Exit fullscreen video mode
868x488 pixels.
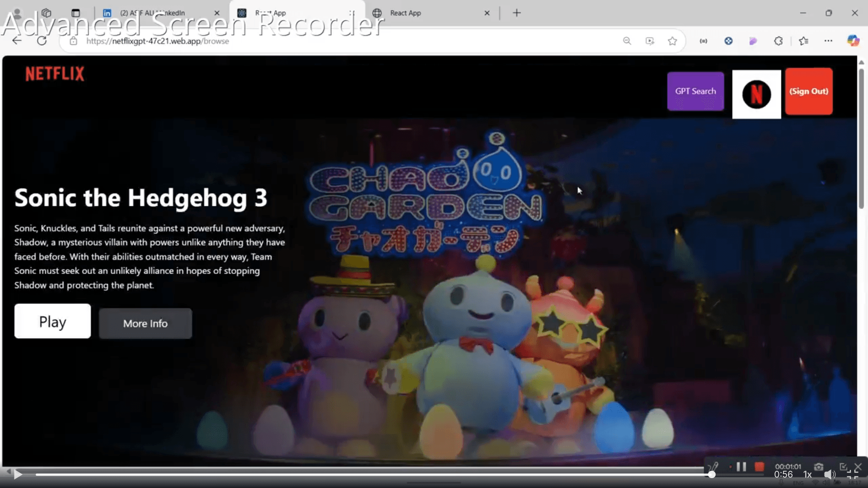pos(853,474)
